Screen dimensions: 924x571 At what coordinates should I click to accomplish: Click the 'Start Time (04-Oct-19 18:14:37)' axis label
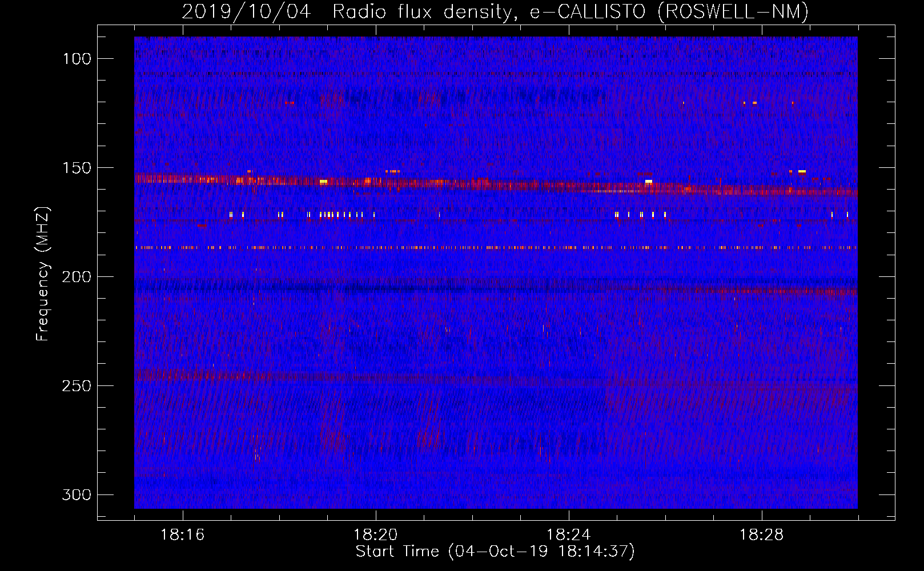[495, 552]
